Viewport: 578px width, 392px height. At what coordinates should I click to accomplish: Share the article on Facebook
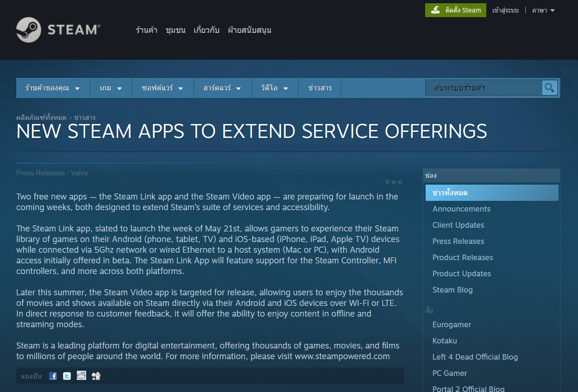53,375
